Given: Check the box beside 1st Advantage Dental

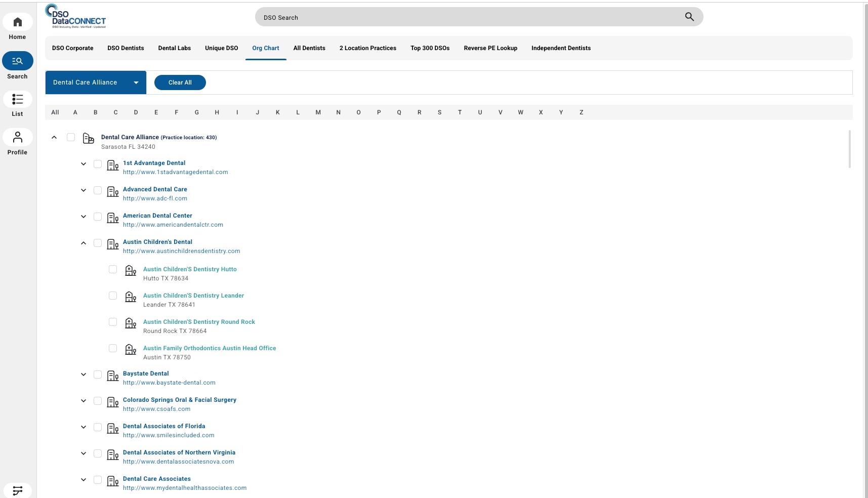Looking at the screenshot, I should (x=98, y=163).
